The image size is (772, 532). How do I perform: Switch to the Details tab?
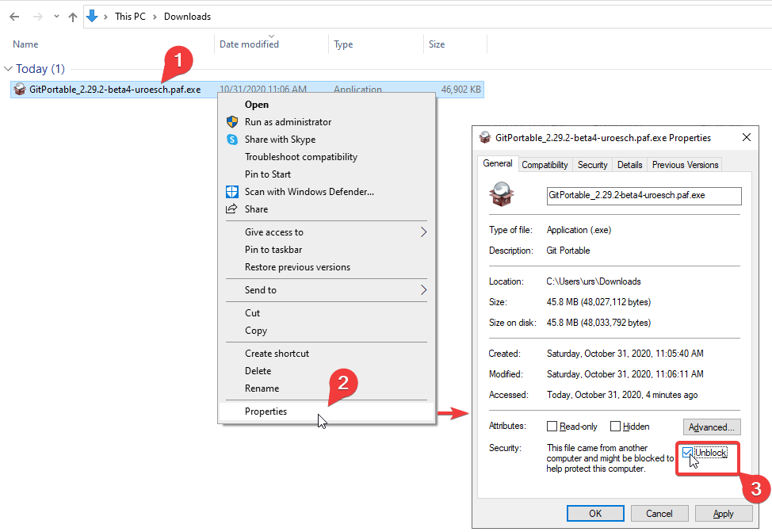(x=629, y=165)
